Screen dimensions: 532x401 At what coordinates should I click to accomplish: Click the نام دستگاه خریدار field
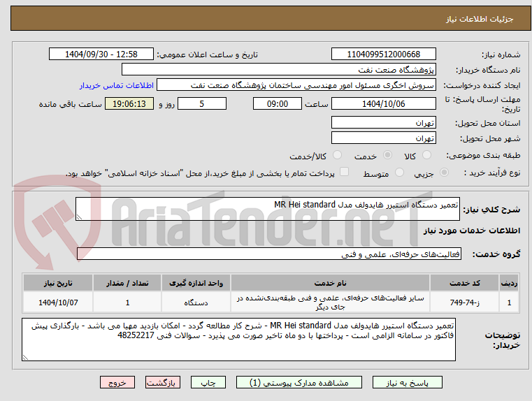point(278,69)
